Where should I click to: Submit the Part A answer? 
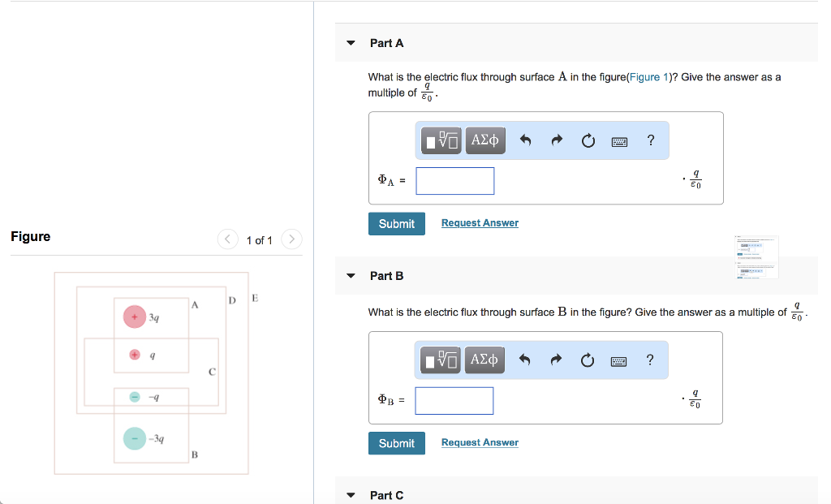tap(396, 223)
